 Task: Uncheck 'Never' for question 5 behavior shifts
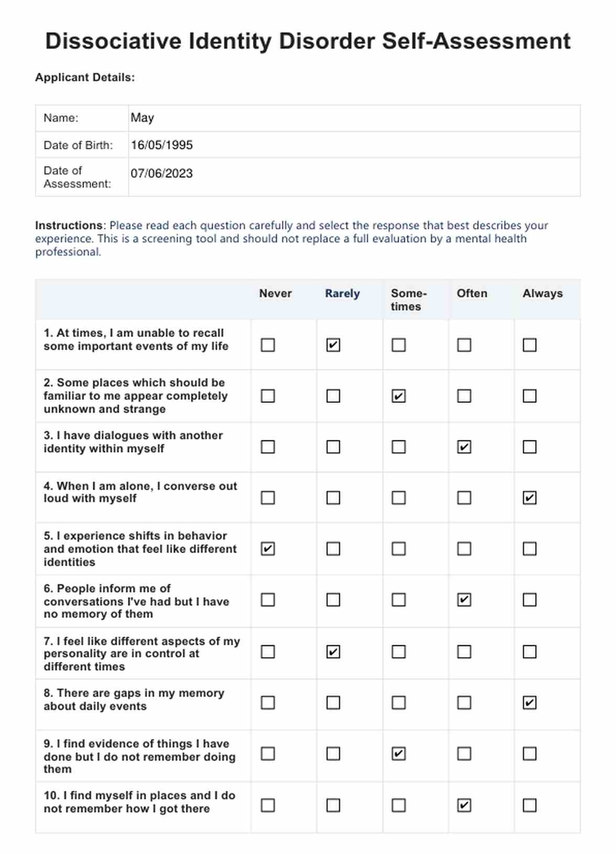point(268,549)
